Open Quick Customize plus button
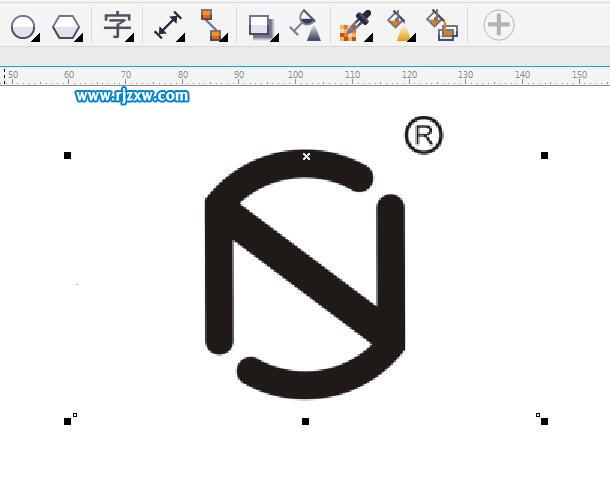The width and height of the screenshot is (610, 477). tap(499, 25)
